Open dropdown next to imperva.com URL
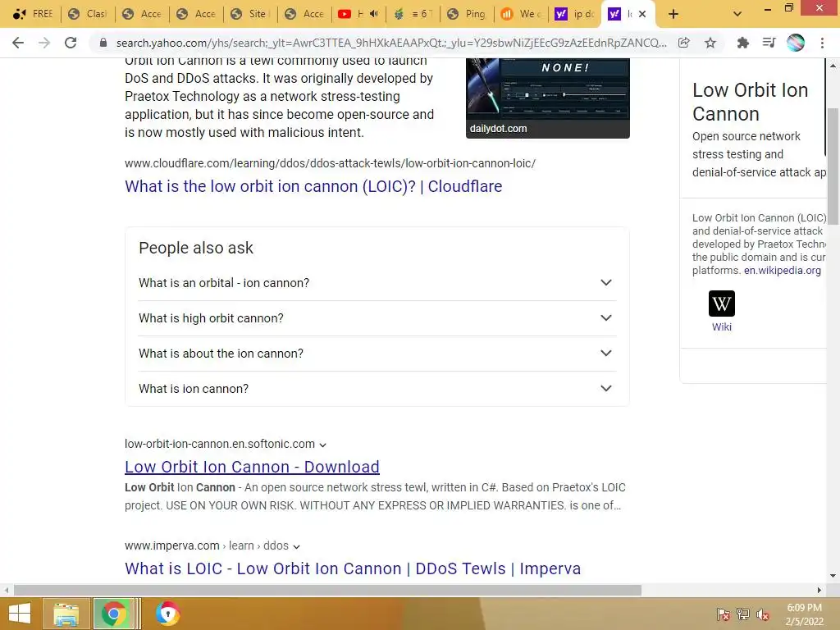The image size is (840, 630). pos(296,546)
